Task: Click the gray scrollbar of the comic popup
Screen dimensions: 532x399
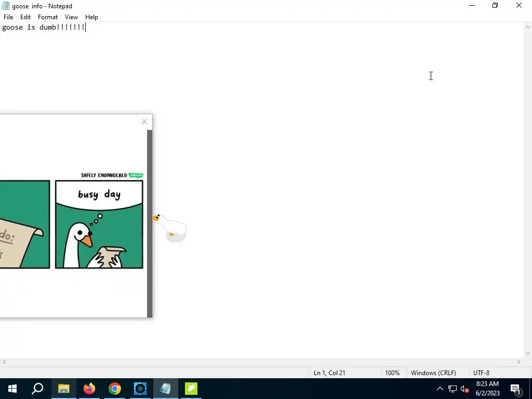Action: tap(150, 223)
